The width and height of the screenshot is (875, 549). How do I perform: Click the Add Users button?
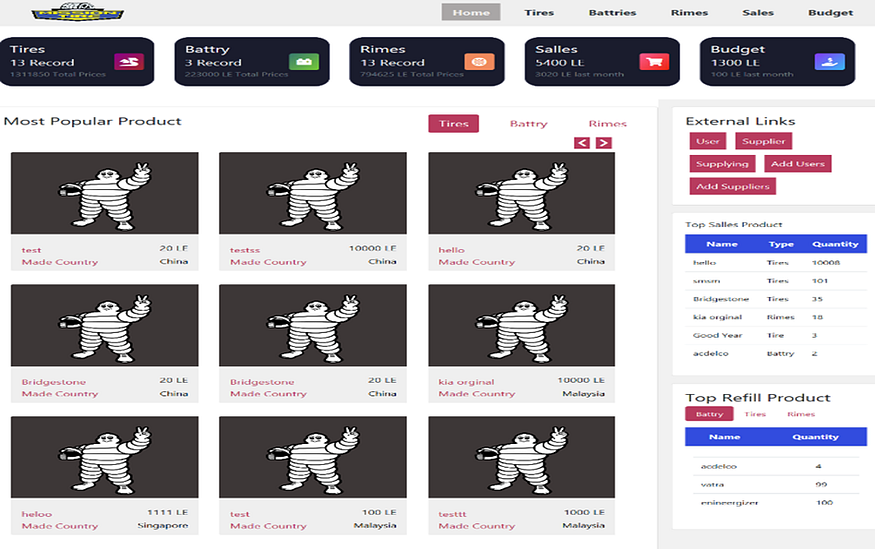(797, 163)
